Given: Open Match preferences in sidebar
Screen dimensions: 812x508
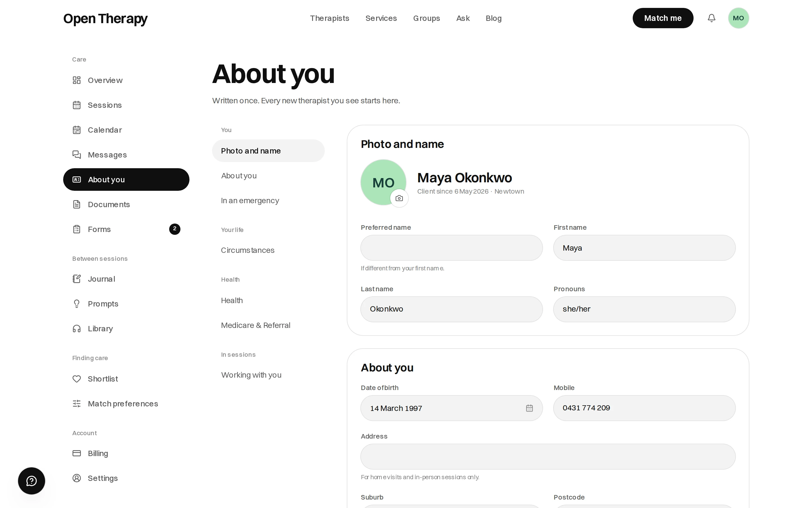Looking at the screenshot, I should pyautogui.click(x=126, y=404).
